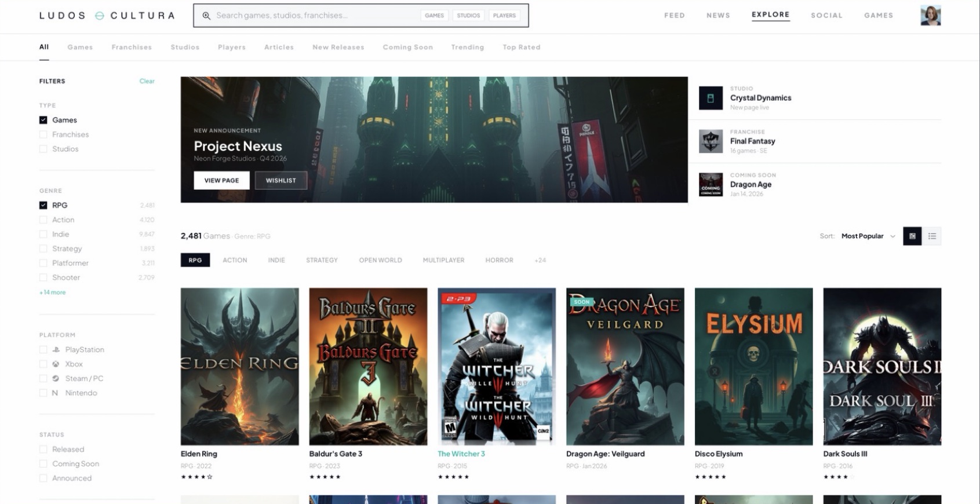Click the search magnifier icon
The height and width of the screenshot is (504, 980).
206,16
